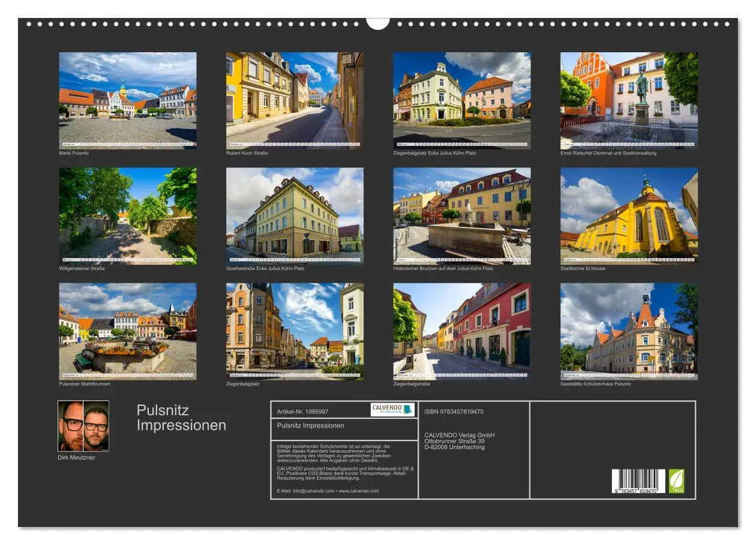This screenshot has width=756, height=545.
Task: Open the Wittgensteiner Straße photo
Action: pos(128,216)
